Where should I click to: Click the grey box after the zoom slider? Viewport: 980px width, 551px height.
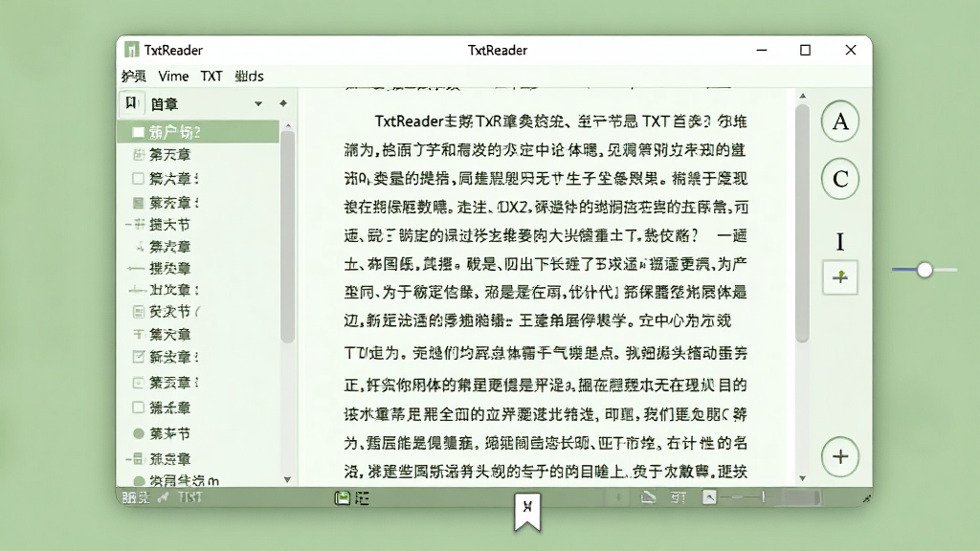801,497
